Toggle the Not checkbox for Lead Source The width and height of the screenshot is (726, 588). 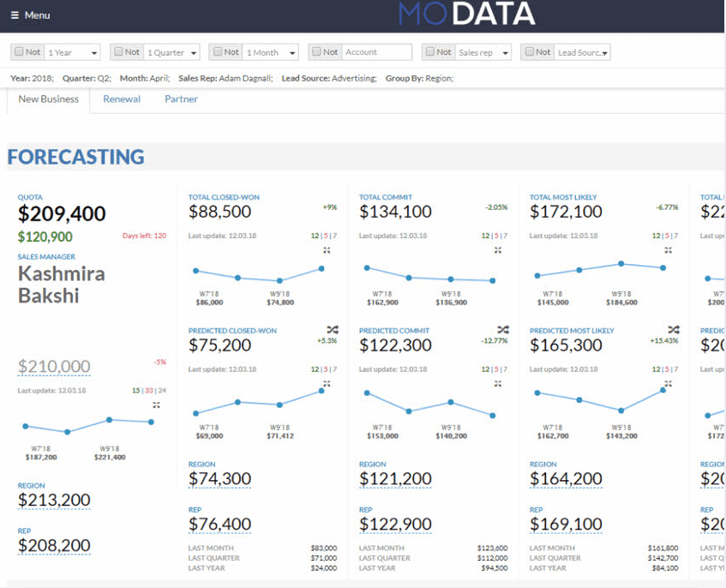[x=529, y=51]
